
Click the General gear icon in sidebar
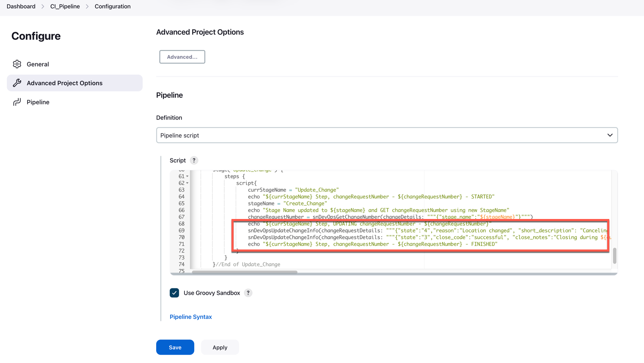(17, 64)
